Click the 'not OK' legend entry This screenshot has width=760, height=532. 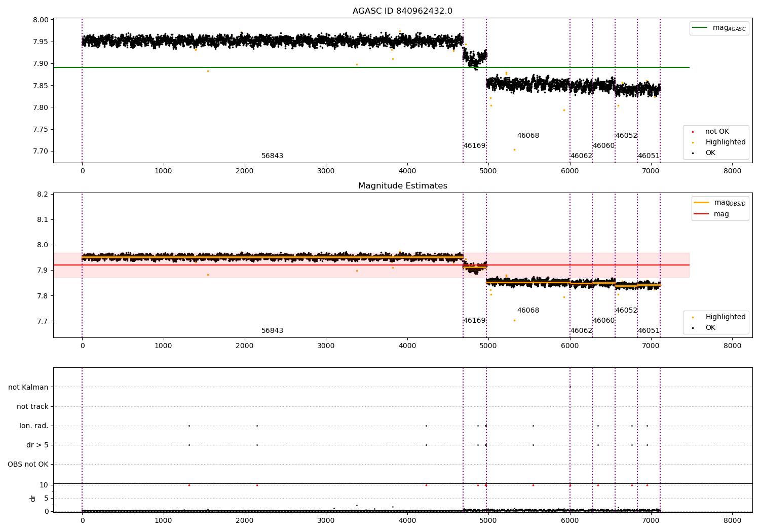[x=717, y=132]
